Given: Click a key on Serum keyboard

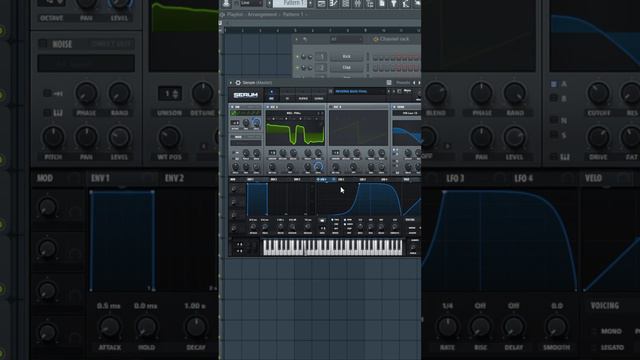Looking at the screenshot, I should click(333, 248).
